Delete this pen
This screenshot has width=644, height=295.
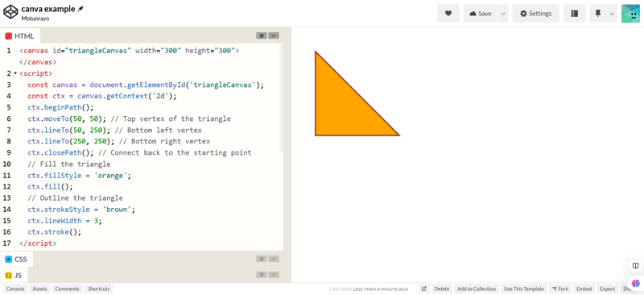[x=442, y=289]
